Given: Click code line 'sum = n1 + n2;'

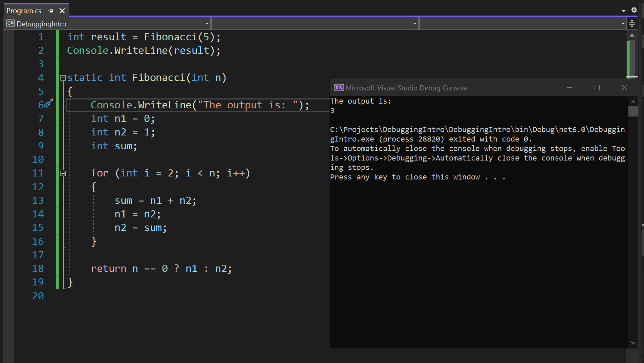Looking at the screenshot, I should [155, 200].
